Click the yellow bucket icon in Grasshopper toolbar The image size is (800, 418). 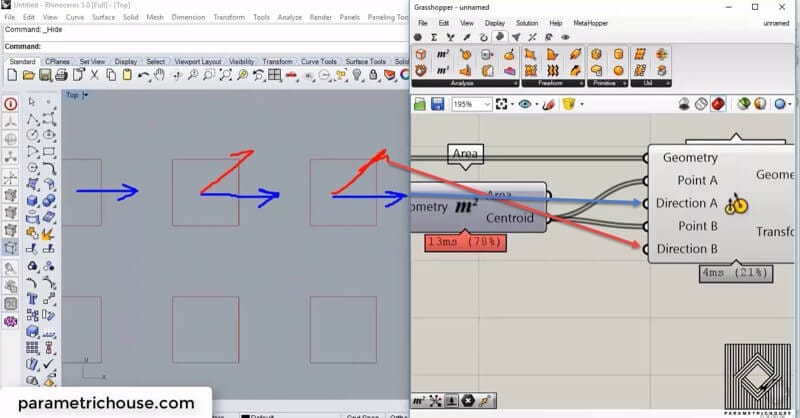[x=568, y=104]
